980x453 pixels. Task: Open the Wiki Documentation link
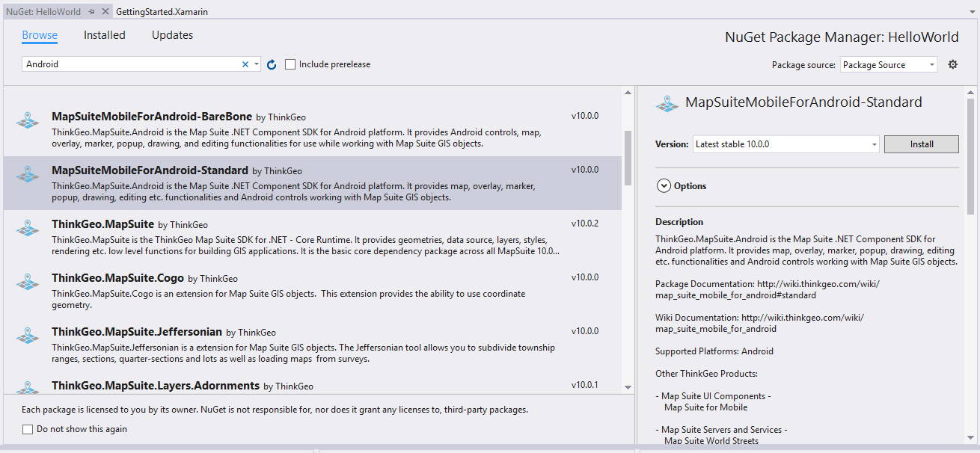[x=759, y=324]
